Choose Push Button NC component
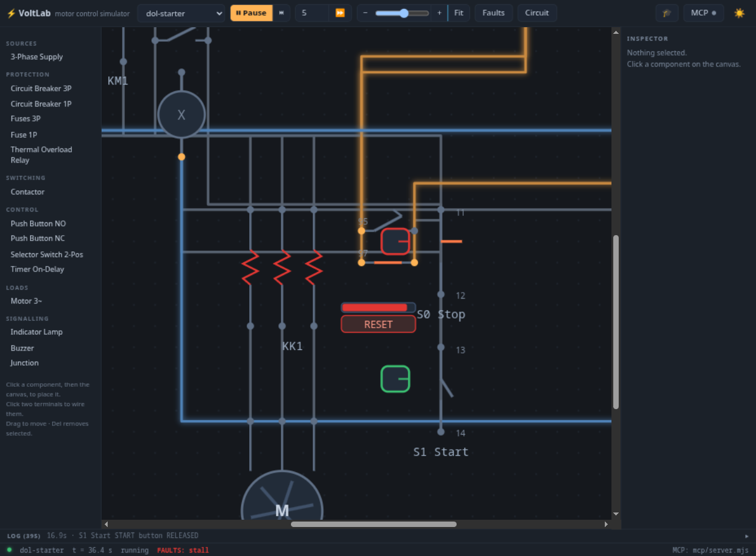This screenshot has height=556, width=756. pos(37,238)
